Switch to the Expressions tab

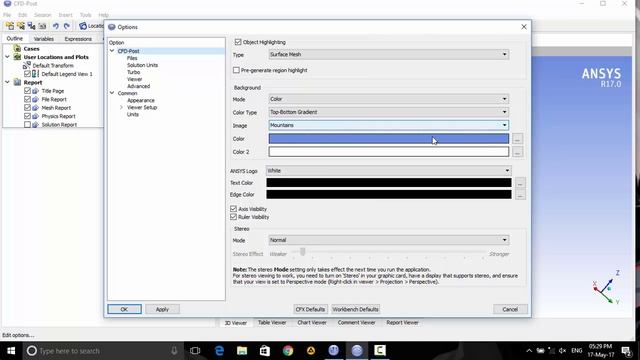78,39
